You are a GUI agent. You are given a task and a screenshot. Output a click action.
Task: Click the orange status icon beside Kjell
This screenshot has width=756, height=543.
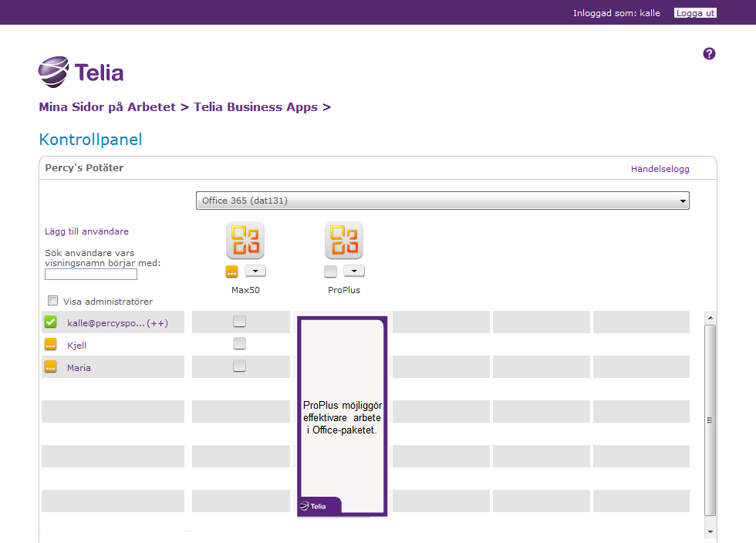[51, 344]
